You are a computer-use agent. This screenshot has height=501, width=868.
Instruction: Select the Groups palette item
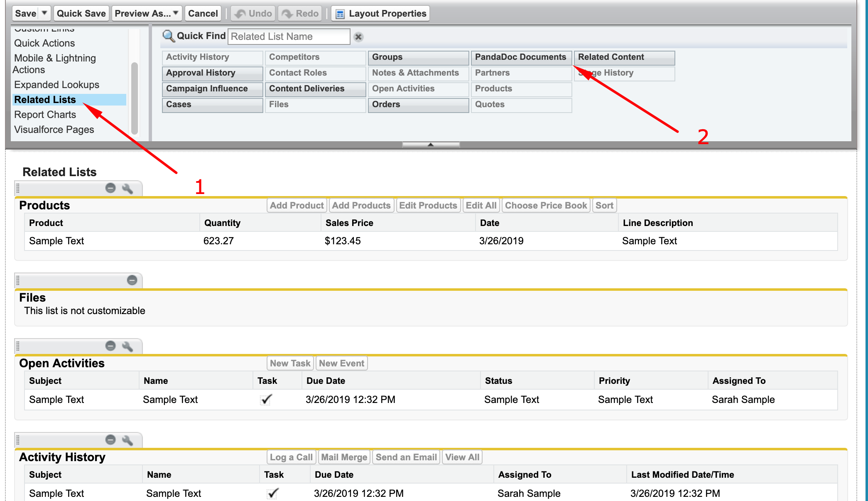(418, 57)
